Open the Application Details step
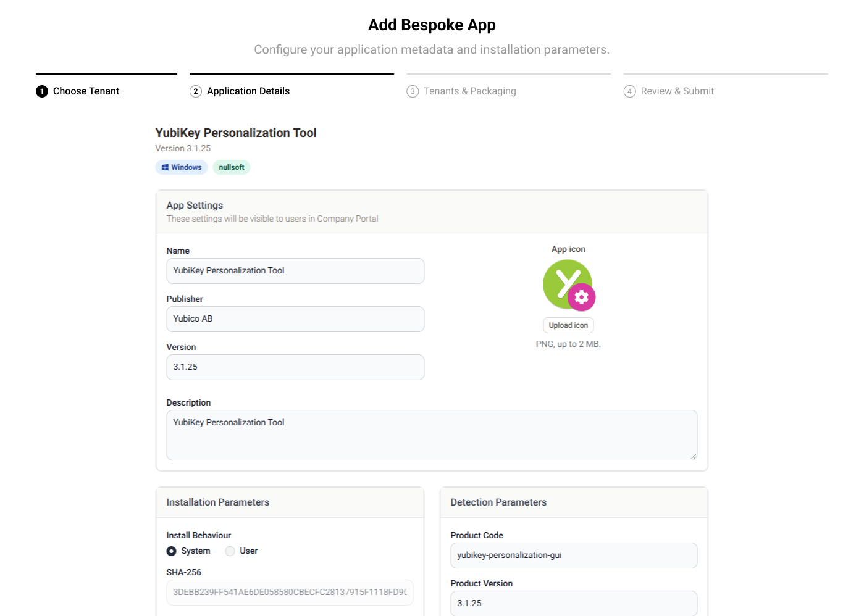Screen dimensions: 864x616 pos(248,91)
